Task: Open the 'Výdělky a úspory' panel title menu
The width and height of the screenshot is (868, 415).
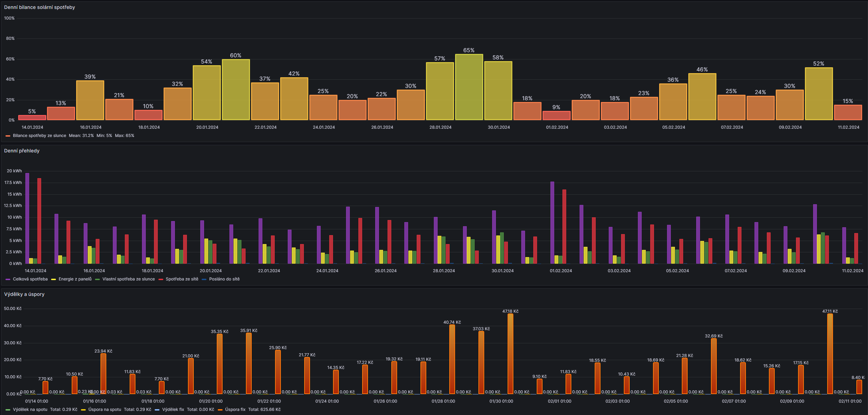Action: (24, 294)
